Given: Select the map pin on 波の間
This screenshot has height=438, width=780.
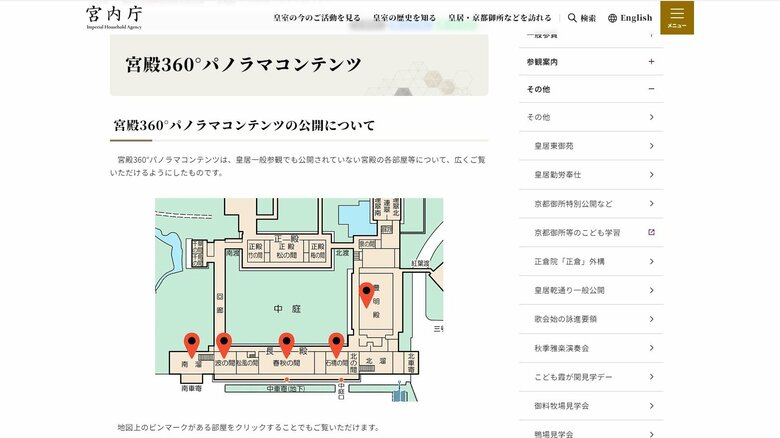Looking at the screenshot, I should (x=224, y=345).
